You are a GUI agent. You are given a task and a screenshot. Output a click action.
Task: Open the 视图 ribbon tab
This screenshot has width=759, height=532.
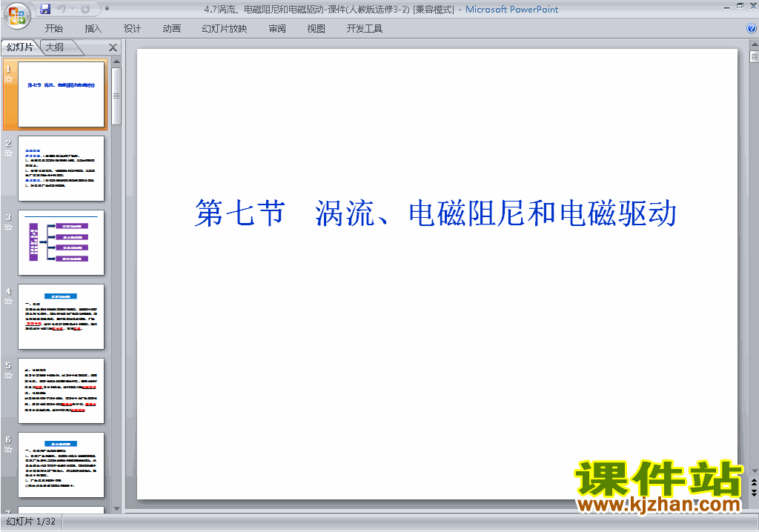coord(316,29)
